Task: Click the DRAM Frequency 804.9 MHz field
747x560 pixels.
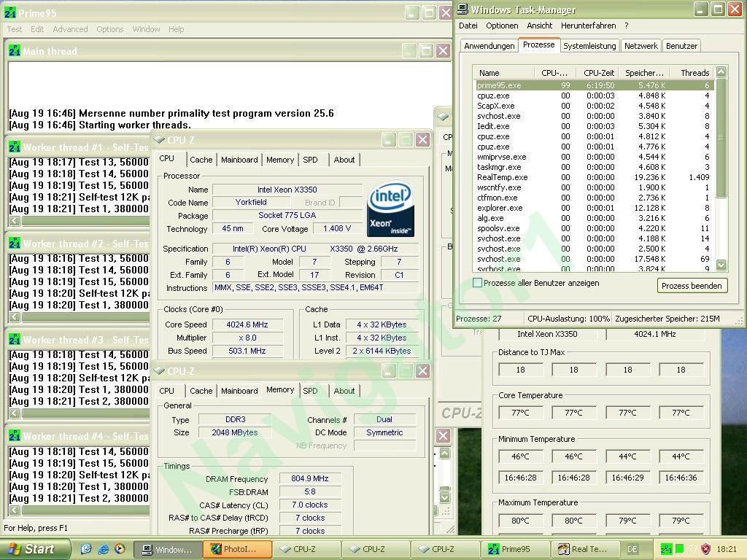Action: click(310, 478)
